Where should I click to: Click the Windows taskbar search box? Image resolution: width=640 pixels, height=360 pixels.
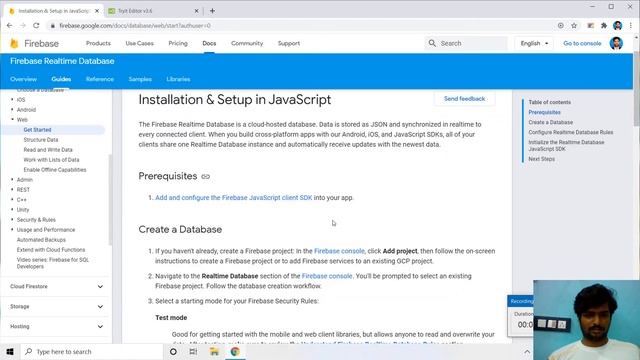(91, 351)
